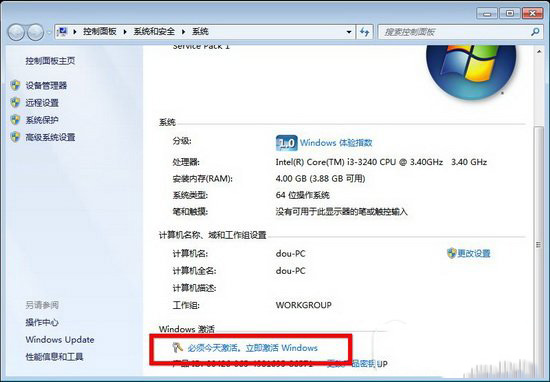
Task: Click the WORKGROUP workgroup value
Action: [x=303, y=305]
